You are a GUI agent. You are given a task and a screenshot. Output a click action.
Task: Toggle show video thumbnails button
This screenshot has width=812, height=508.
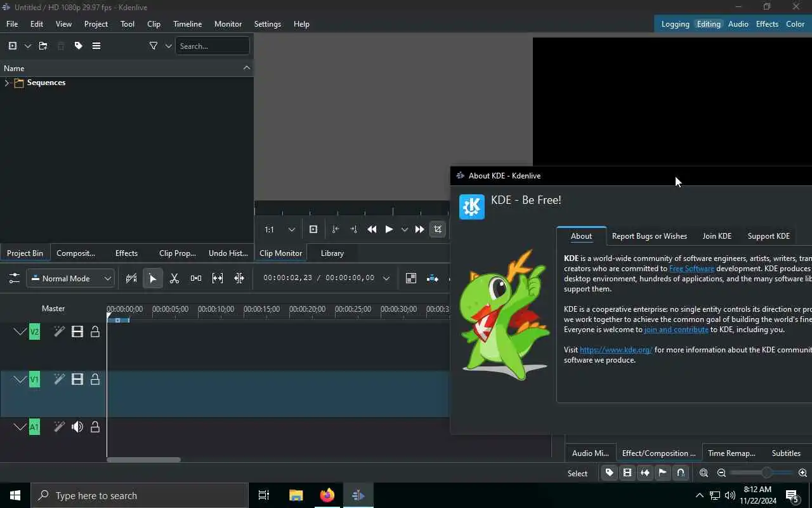[627, 472]
